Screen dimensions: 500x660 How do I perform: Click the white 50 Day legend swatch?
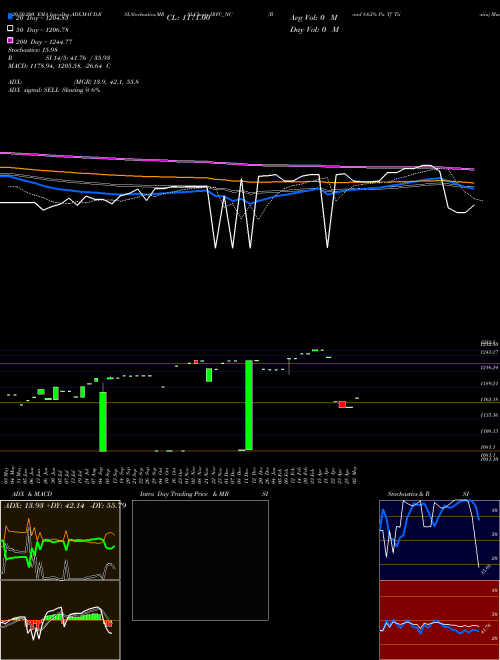click(10, 29)
